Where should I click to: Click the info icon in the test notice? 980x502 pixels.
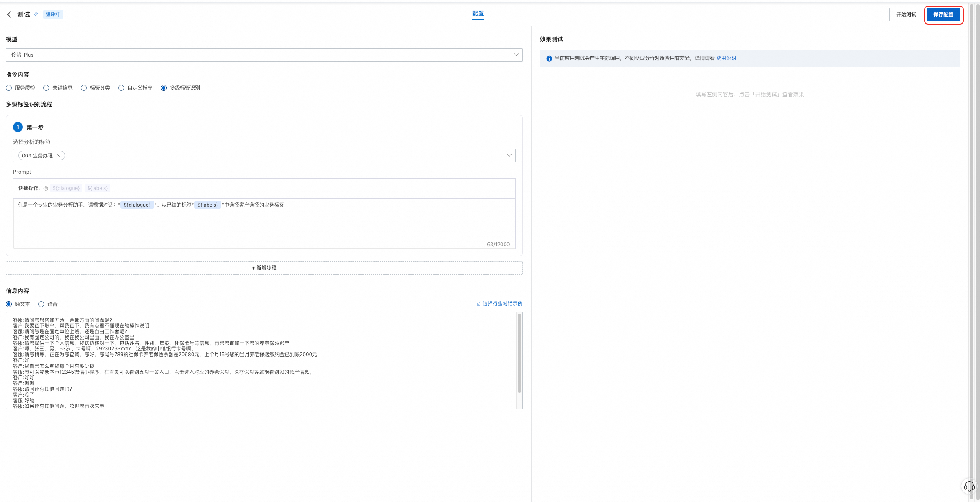pos(549,59)
